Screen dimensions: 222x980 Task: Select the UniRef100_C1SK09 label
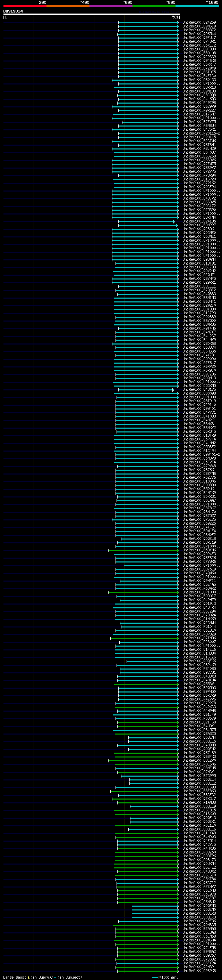click(199, 814)
